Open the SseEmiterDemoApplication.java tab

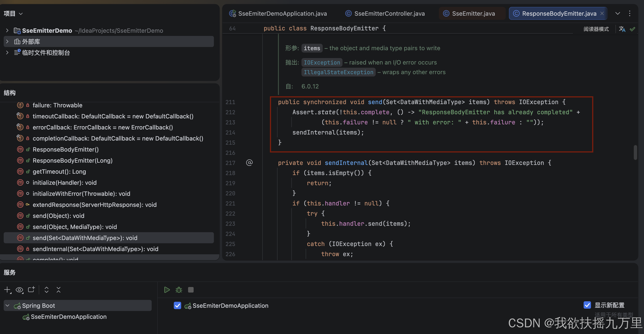(x=278, y=14)
